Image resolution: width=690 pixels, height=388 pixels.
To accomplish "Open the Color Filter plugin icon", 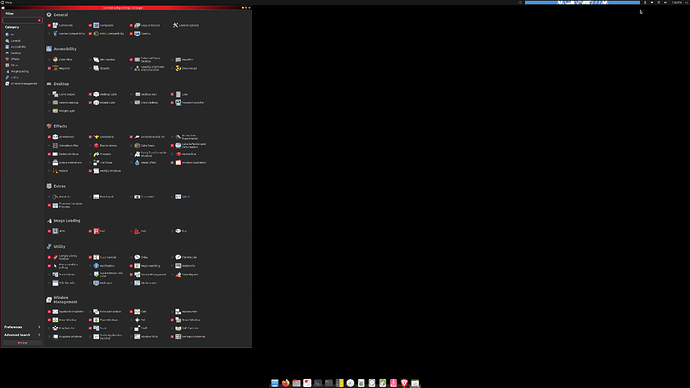I will (55, 59).
